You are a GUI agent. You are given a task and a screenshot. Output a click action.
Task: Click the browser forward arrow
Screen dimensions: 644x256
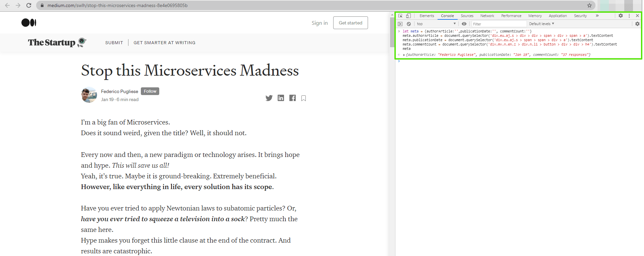pos(18,5)
